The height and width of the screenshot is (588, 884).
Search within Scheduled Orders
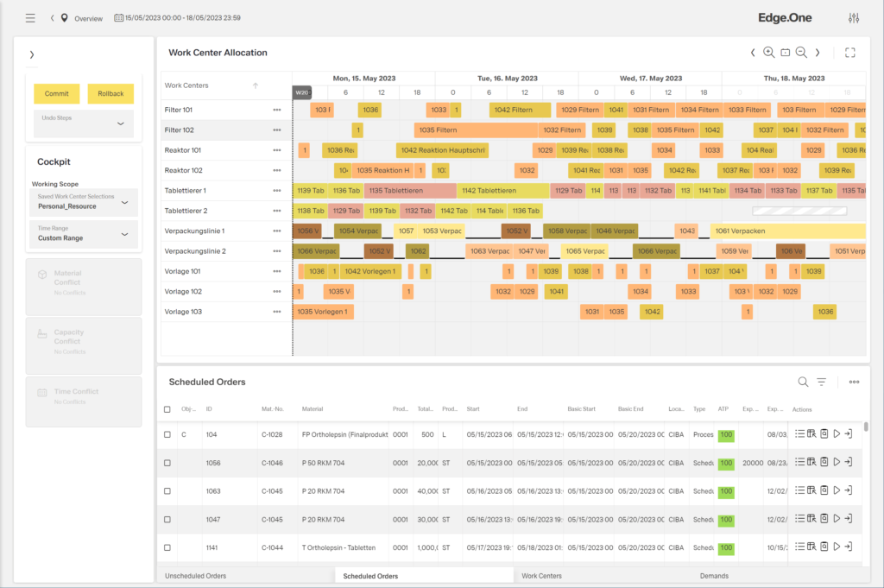point(803,381)
